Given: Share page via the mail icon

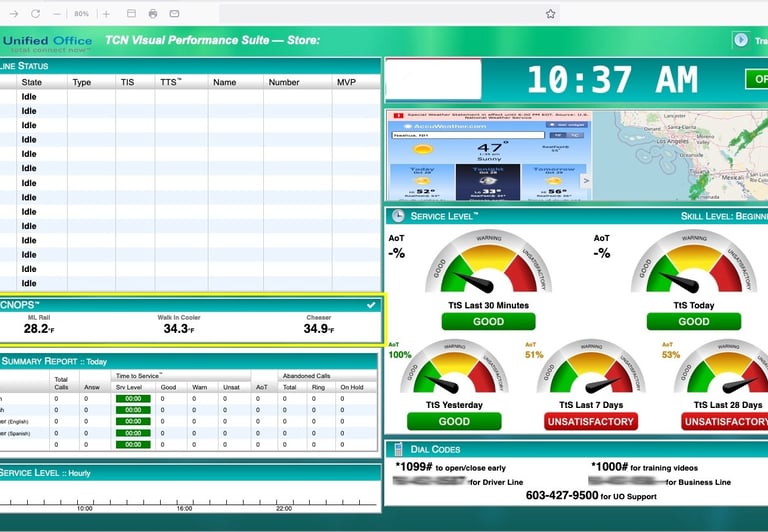Looking at the screenshot, I should coord(174,14).
